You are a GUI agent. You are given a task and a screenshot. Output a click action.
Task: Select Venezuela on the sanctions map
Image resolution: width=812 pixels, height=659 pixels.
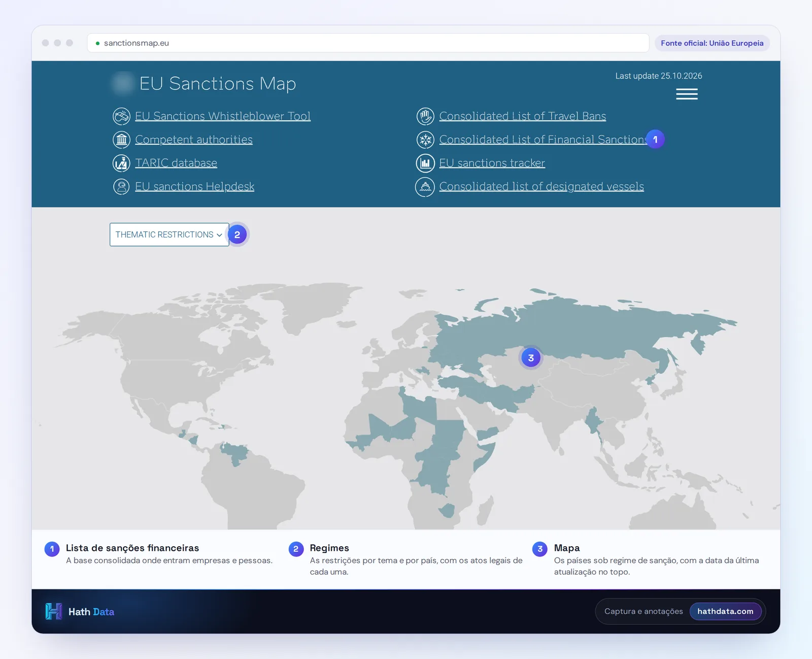point(234,452)
